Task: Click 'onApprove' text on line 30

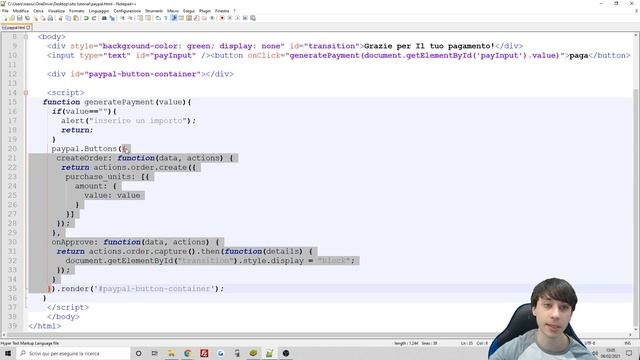Action: point(72,242)
